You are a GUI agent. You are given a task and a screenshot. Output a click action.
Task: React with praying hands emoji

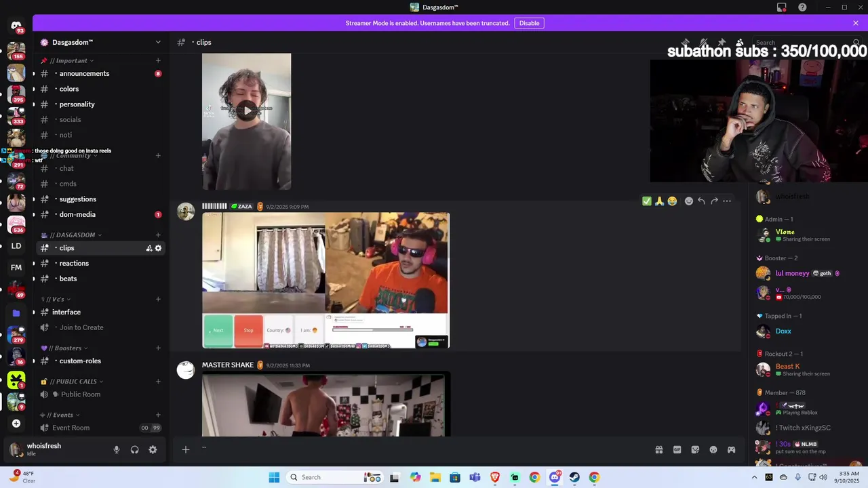point(659,201)
